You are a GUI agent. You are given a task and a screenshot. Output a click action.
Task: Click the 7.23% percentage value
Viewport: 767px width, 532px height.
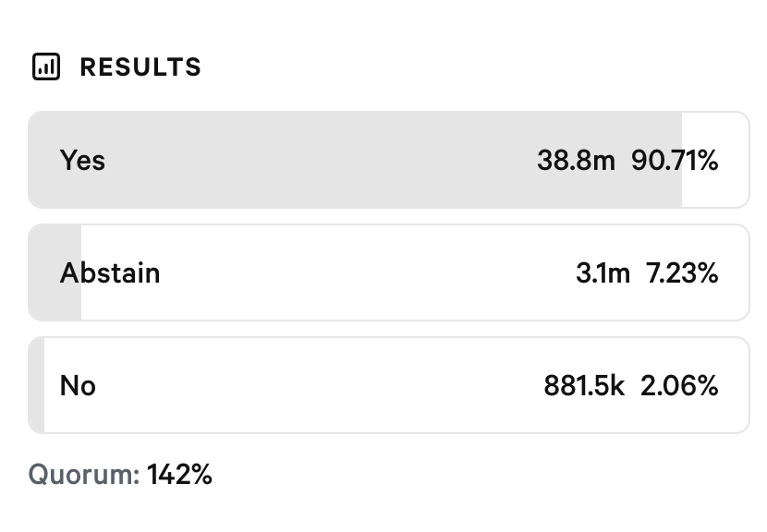pos(682,272)
